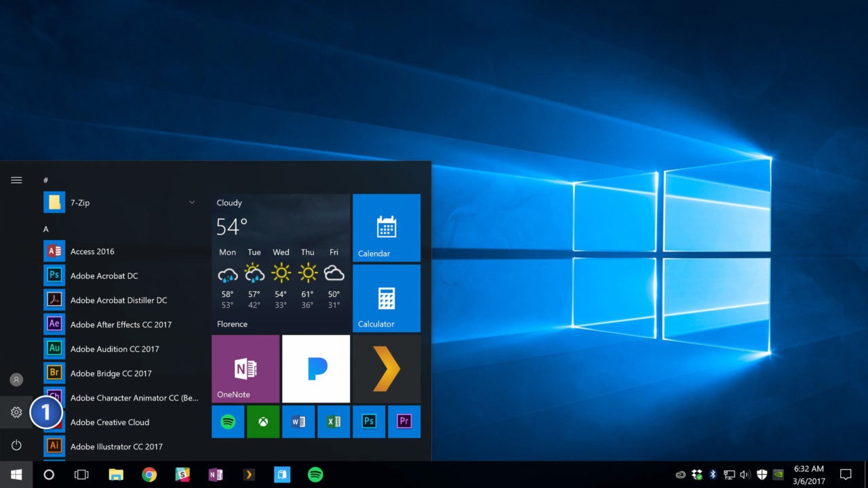Open the clock showing 6:32 AM

point(808,474)
